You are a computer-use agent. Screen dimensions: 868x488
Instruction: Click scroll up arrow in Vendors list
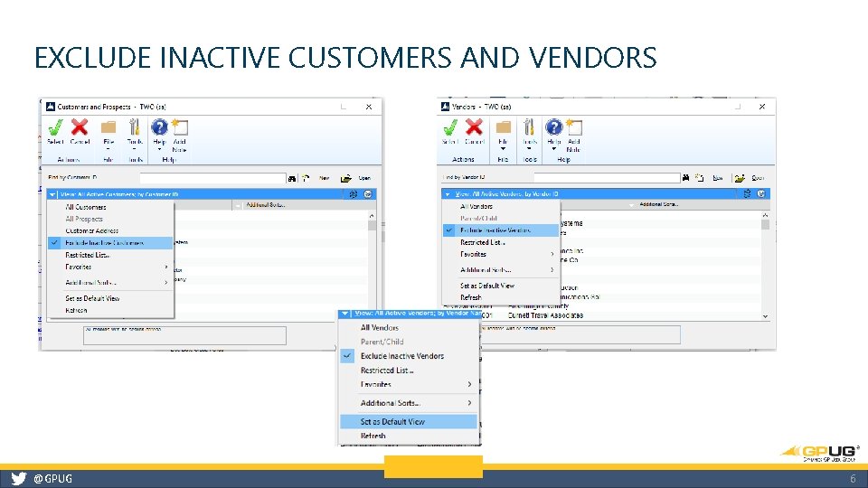(765, 215)
